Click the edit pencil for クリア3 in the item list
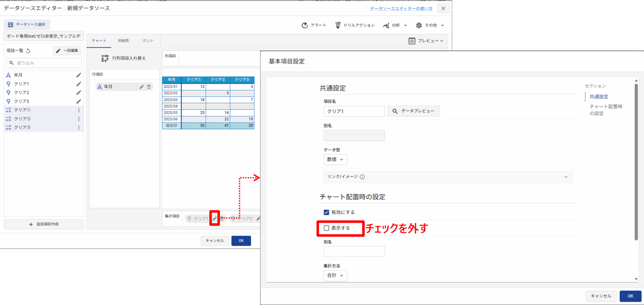Screen dimensions: 644x305 (x=79, y=101)
